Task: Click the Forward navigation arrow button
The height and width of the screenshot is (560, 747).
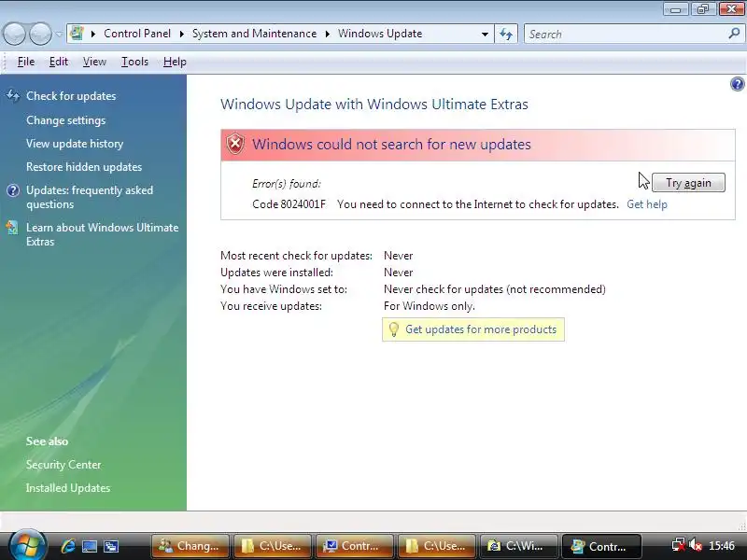Action: point(40,34)
